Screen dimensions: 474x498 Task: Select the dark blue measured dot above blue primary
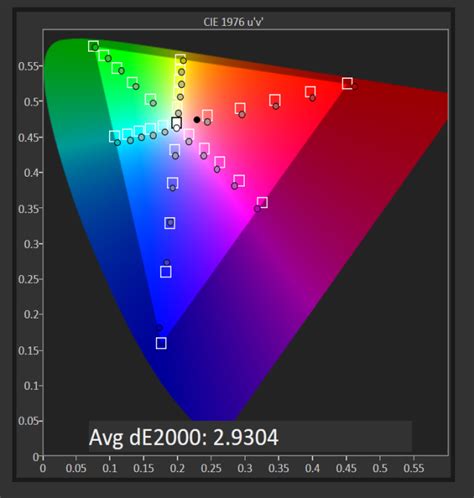[159, 328]
